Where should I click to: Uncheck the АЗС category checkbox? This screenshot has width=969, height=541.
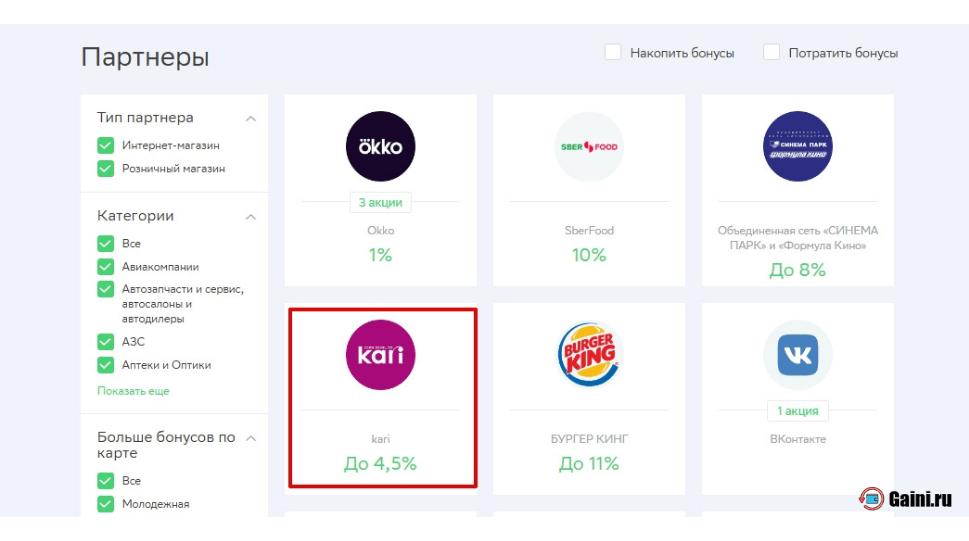(106, 341)
